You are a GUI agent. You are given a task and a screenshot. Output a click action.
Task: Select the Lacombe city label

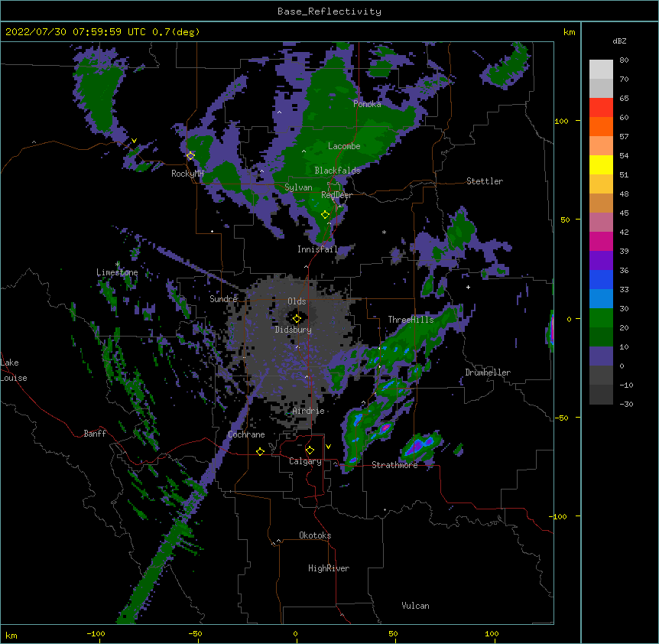click(x=344, y=146)
